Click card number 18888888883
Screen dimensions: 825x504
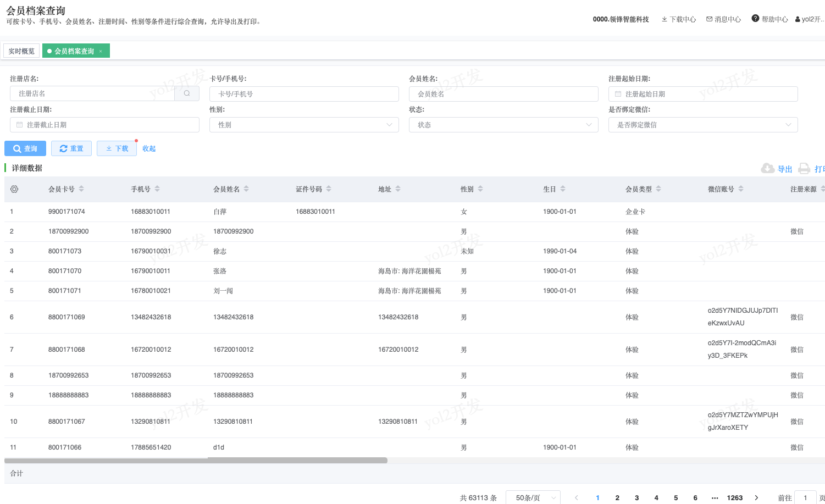[x=68, y=395]
